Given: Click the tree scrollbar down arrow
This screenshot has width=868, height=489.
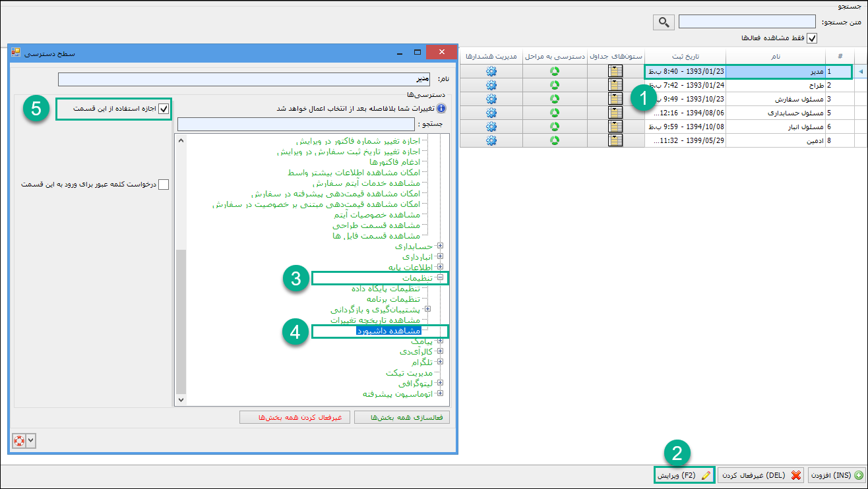Looking at the screenshot, I should point(181,399).
